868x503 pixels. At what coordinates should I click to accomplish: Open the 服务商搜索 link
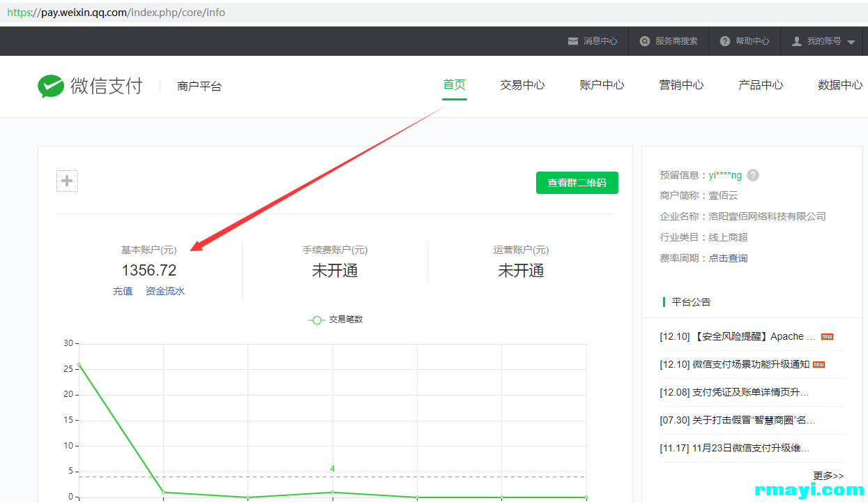pyautogui.click(x=676, y=41)
